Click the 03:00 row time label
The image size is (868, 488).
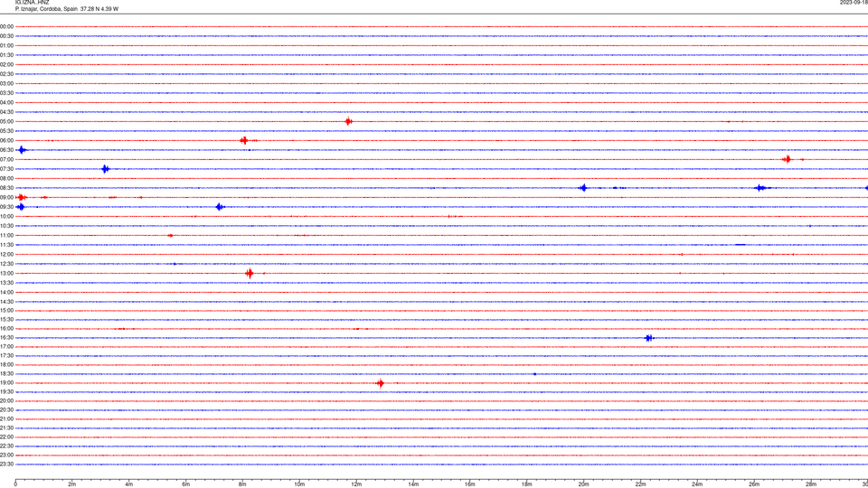pos(6,83)
